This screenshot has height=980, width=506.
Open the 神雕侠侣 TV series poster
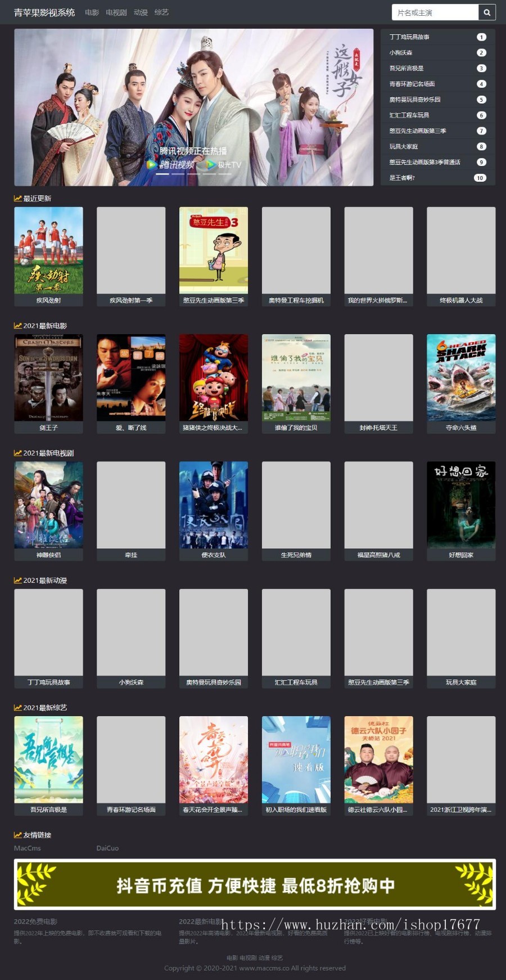[x=48, y=505]
